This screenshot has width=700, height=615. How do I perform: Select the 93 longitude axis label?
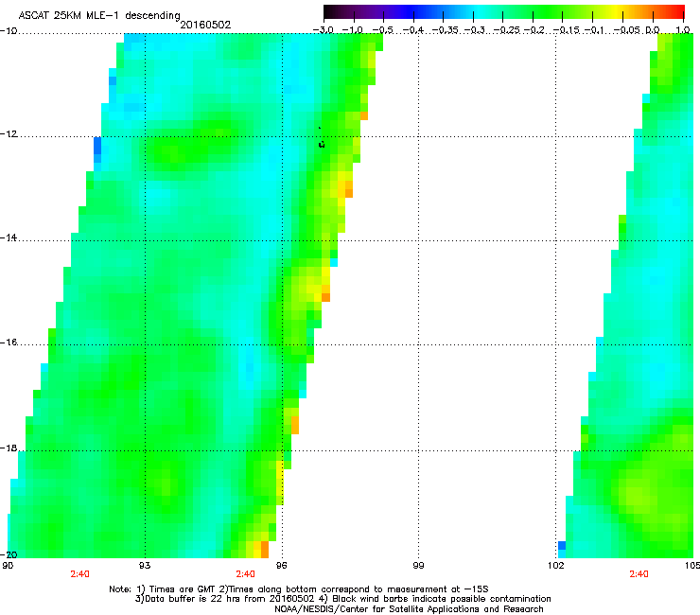[145, 566]
